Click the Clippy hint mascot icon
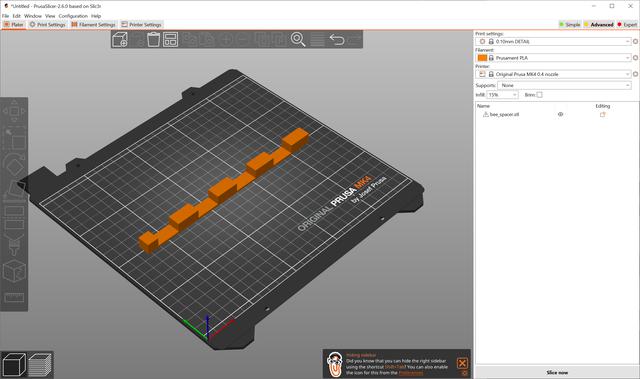Image resolution: width=640 pixels, height=379 pixels. [335, 364]
